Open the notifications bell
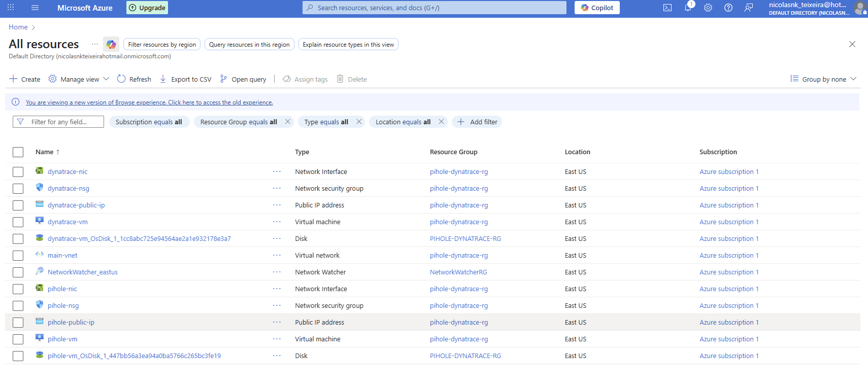The width and height of the screenshot is (868, 387). (x=688, y=8)
